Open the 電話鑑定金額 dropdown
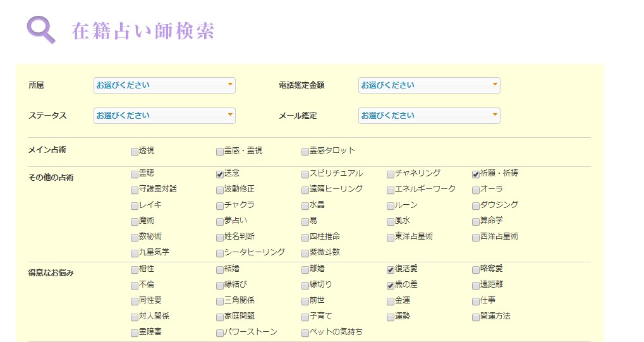 point(429,85)
